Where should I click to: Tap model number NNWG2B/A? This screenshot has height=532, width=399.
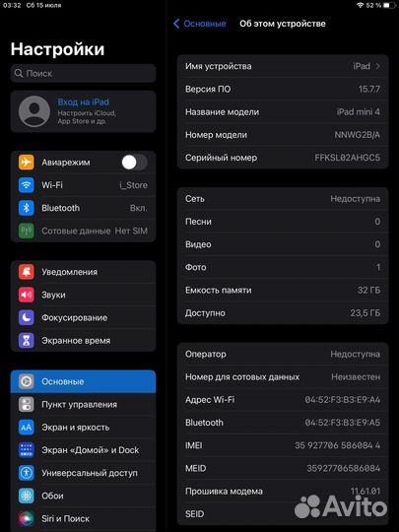click(x=358, y=135)
